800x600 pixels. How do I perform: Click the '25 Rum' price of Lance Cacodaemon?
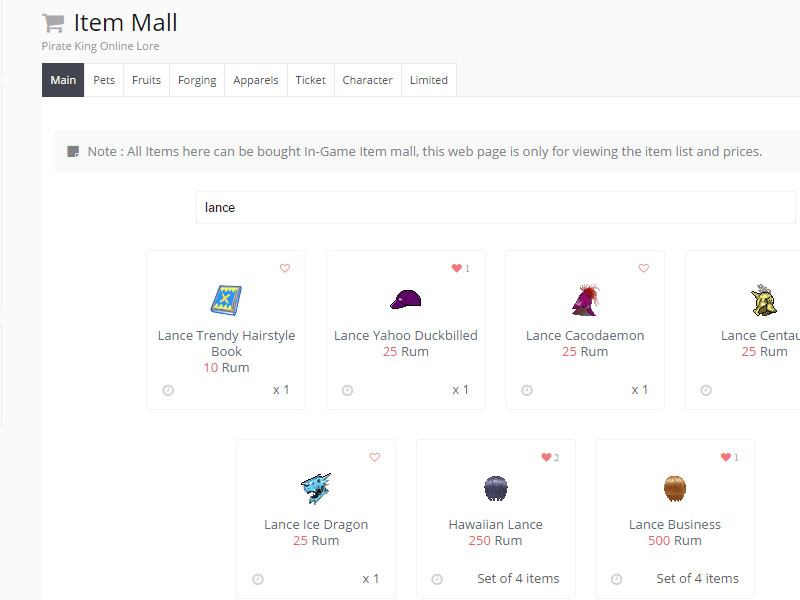pos(585,352)
